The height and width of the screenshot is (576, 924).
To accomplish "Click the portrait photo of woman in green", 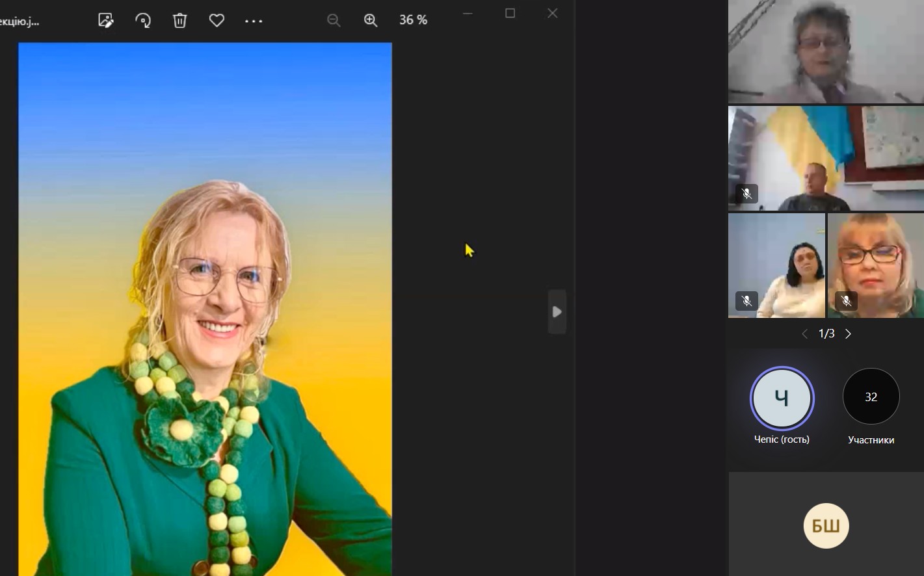I will (x=205, y=309).
